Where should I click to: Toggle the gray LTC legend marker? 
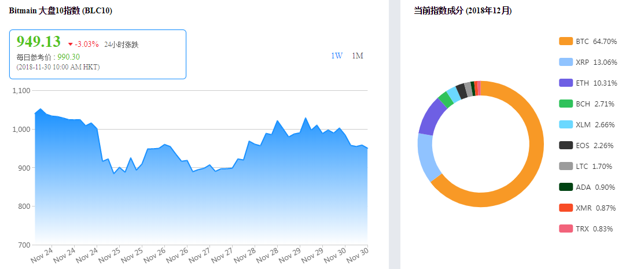(x=566, y=166)
